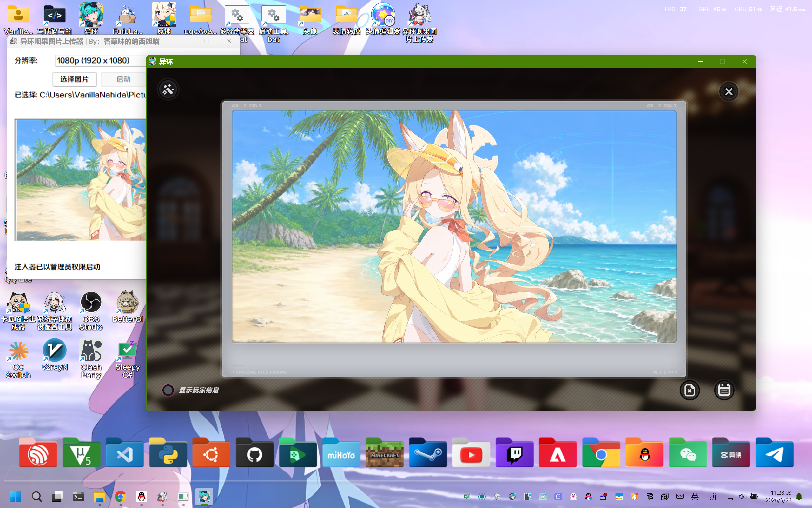Open Windows Start menu

[x=16, y=497]
